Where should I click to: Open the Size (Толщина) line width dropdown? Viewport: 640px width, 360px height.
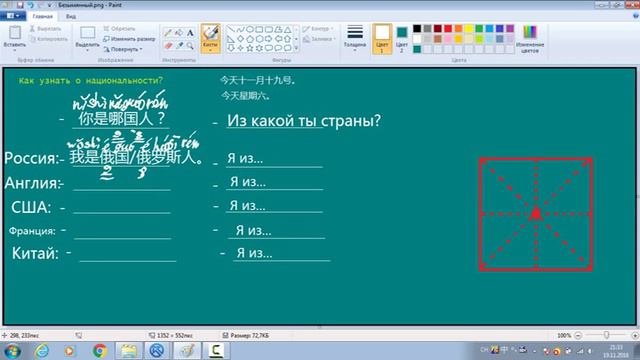click(355, 38)
